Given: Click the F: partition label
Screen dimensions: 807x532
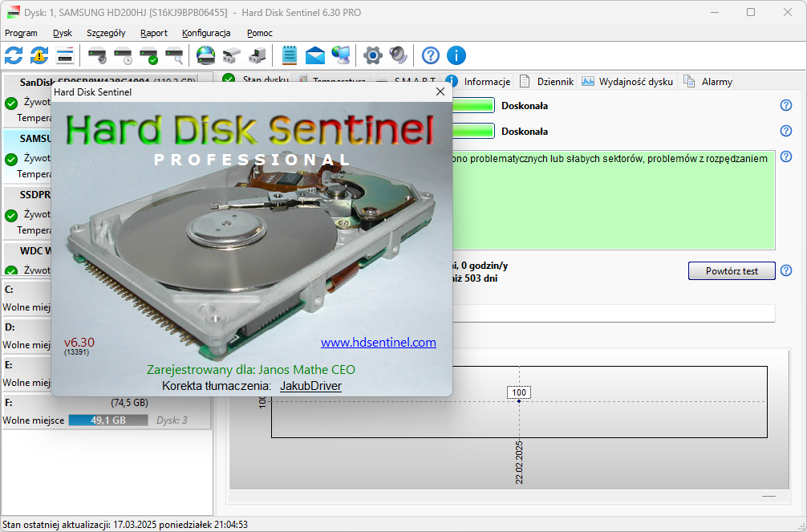Looking at the screenshot, I should [x=9, y=403].
